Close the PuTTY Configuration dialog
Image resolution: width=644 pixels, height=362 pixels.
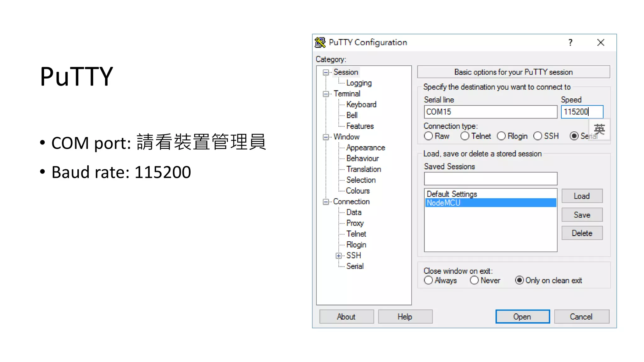[601, 42]
